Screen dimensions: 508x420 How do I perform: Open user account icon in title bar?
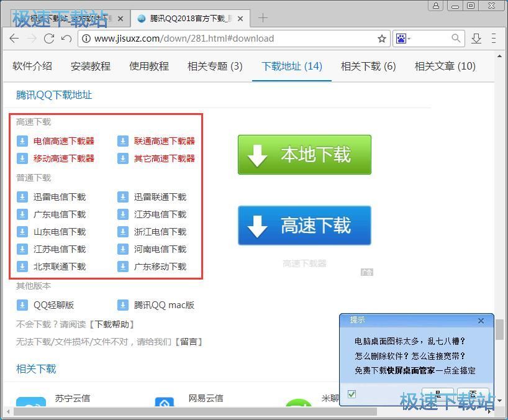point(436,6)
